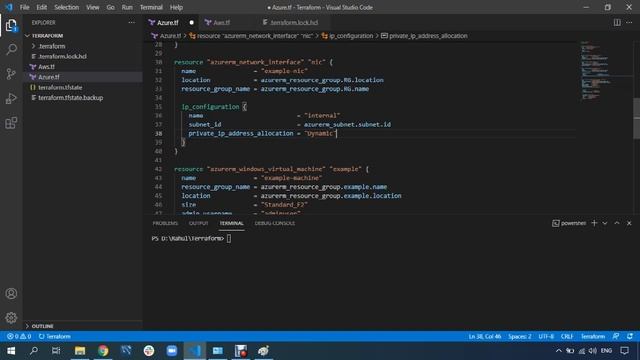This screenshot has height=360, width=640.
Task: Show hidden system tray icons
Action: click(558, 351)
